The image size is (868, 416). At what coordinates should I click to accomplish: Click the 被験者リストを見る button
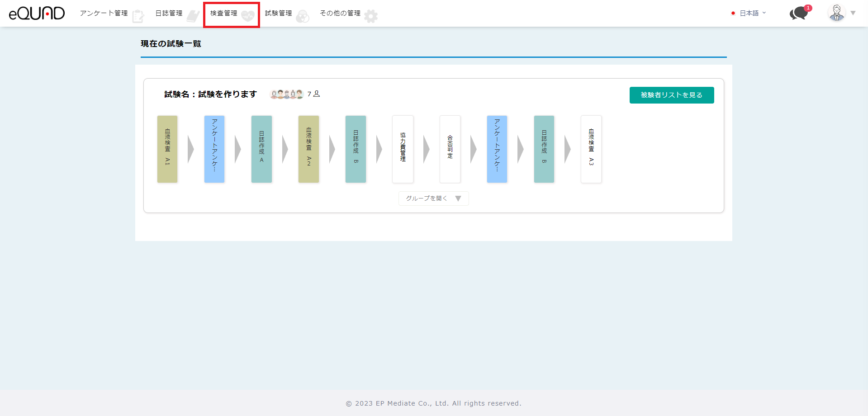point(671,95)
